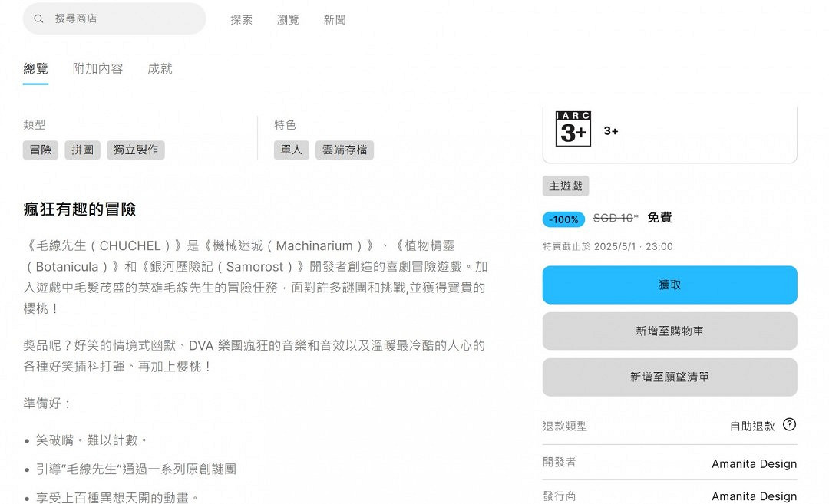829x504 pixels.
Task: Open the 瀏覽 menu item
Action: (x=288, y=20)
